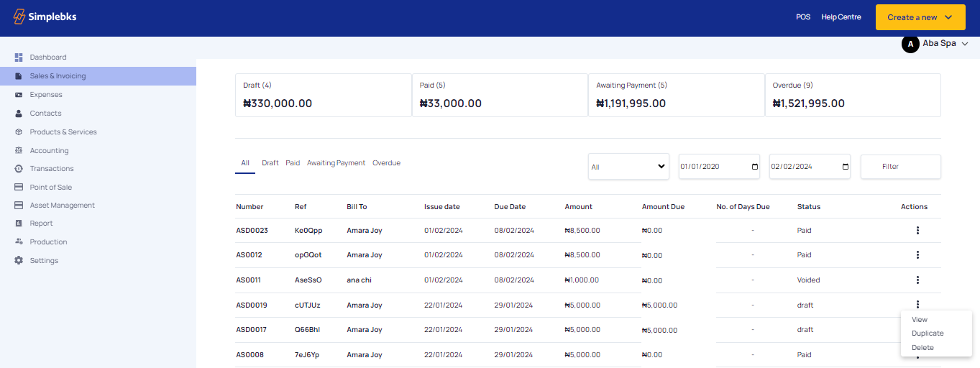Click invoice number ASD0023
The height and width of the screenshot is (368, 980).
coord(252,231)
